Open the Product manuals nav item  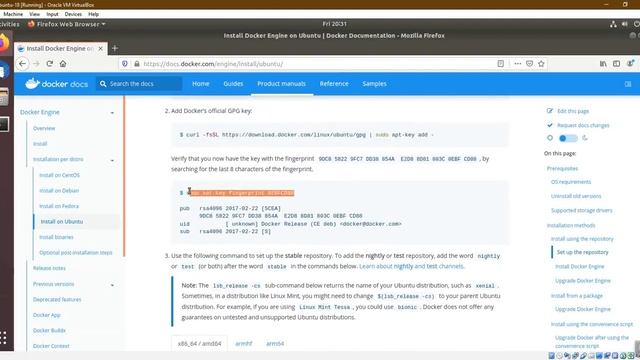[x=281, y=84]
